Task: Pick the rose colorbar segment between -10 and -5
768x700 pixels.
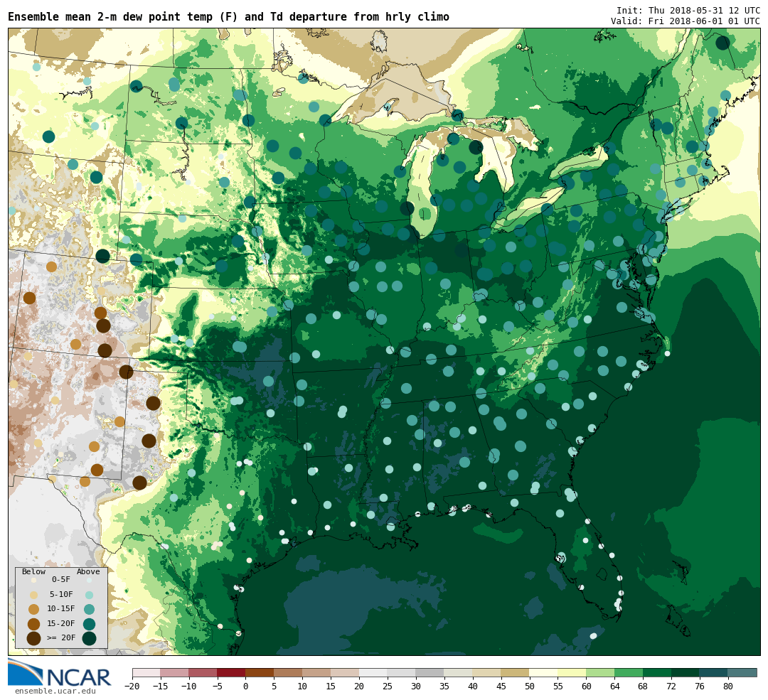Action: [x=203, y=672]
